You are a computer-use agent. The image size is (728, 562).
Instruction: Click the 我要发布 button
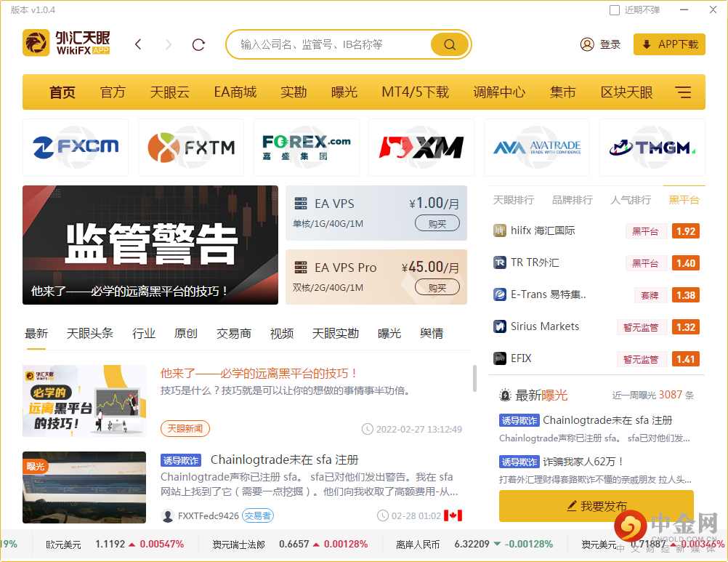coord(596,506)
